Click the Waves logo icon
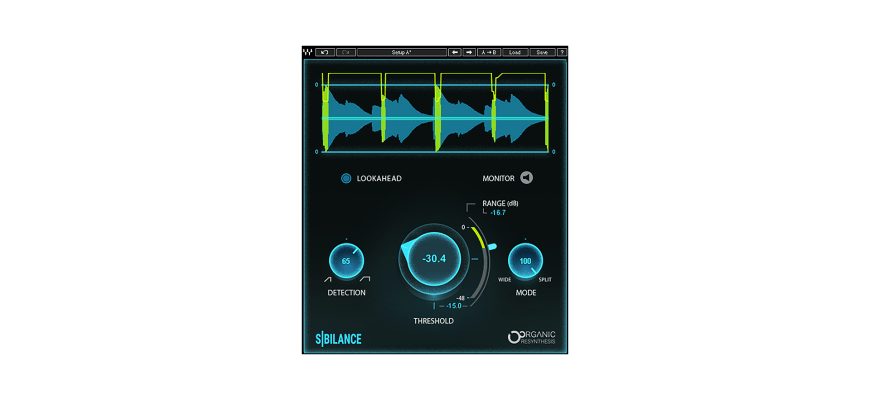Screen dimensions: 870x400 coord(308,52)
